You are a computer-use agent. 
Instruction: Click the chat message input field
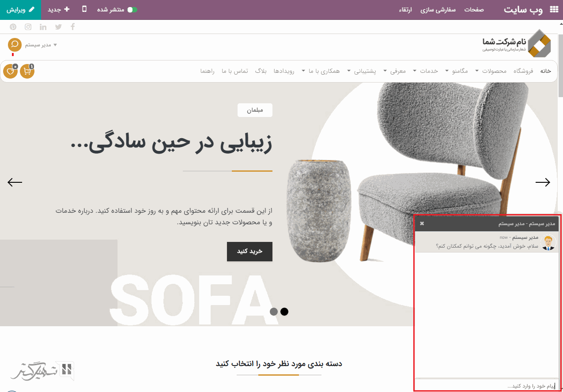tap(486, 386)
